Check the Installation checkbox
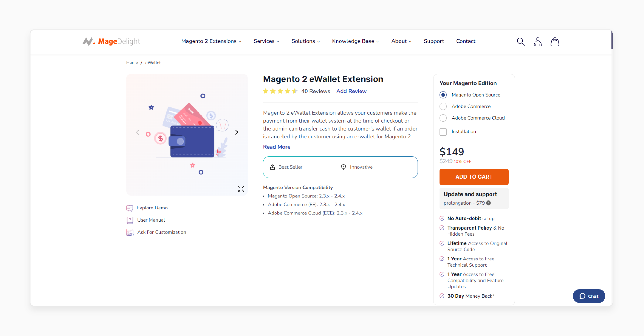Screen dimensions: 644x336 (x=443, y=132)
